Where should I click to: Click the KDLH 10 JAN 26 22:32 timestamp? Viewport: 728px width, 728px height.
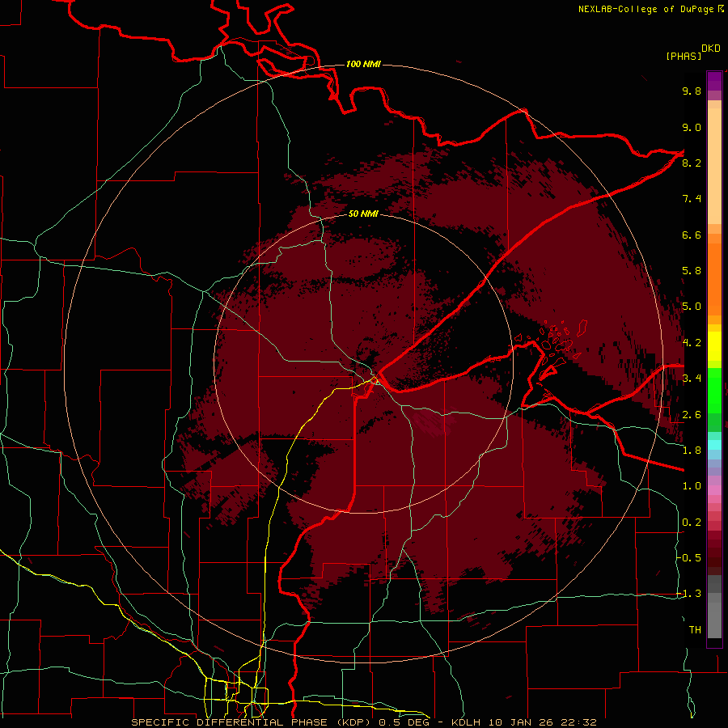(524, 722)
